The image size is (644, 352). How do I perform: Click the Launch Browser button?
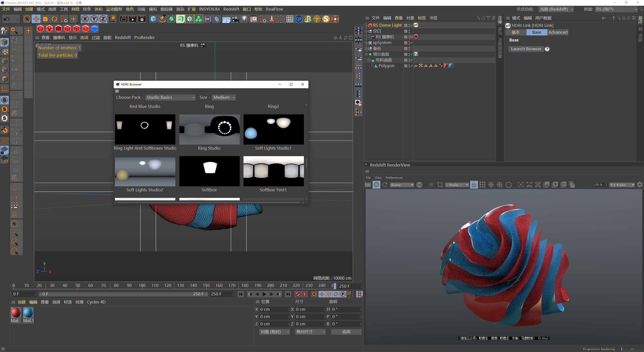pos(526,49)
